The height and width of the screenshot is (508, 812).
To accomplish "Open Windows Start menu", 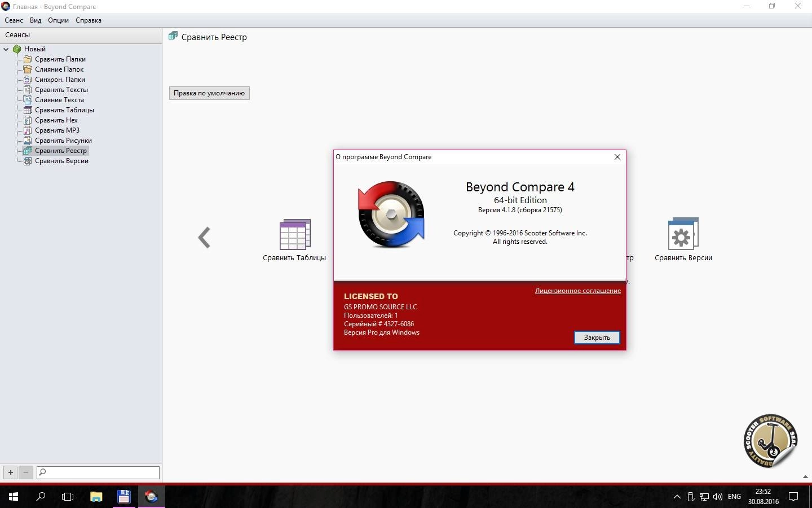I will [14, 497].
